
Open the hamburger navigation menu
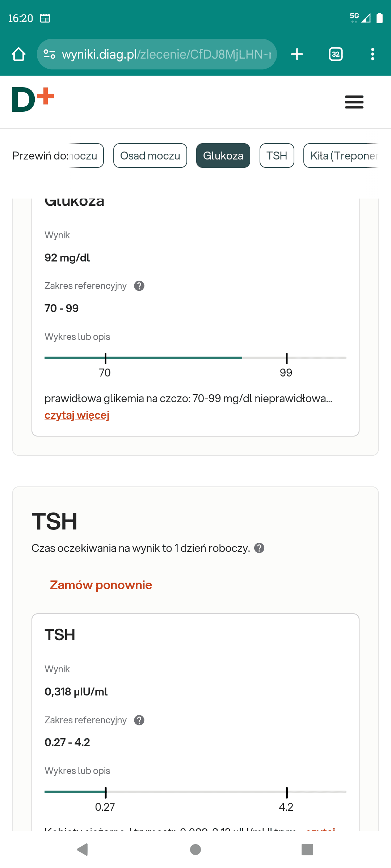click(x=354, y=102)
